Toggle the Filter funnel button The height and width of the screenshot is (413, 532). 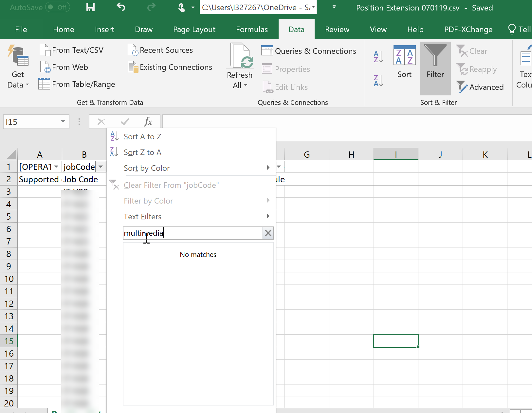[435, 68]
